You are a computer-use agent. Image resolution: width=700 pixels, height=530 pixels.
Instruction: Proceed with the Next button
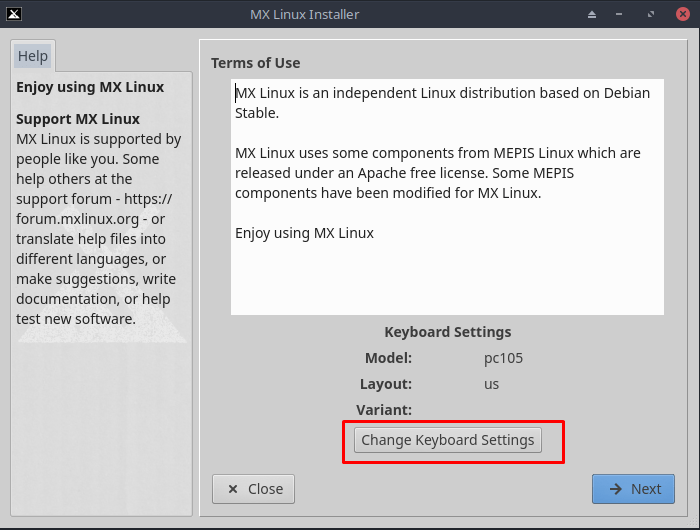coord(633,489)
